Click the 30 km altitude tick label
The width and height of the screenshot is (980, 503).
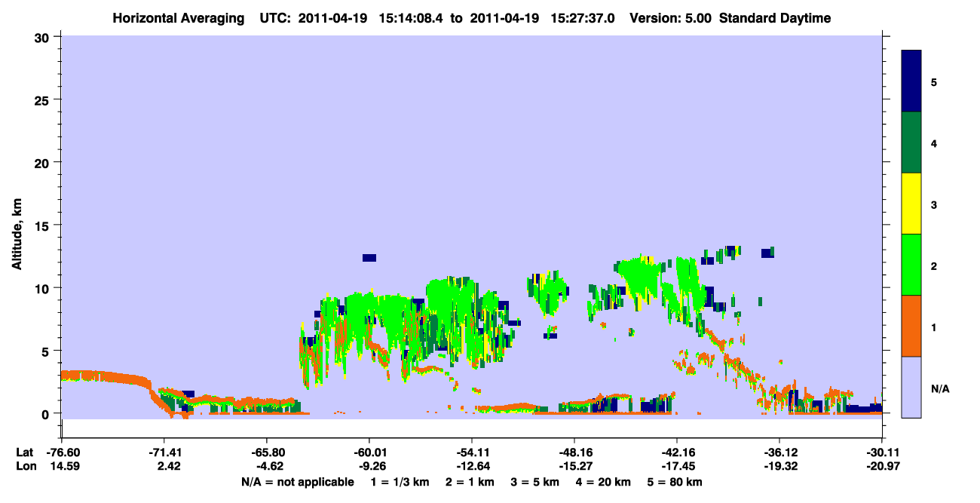[43, 37]
